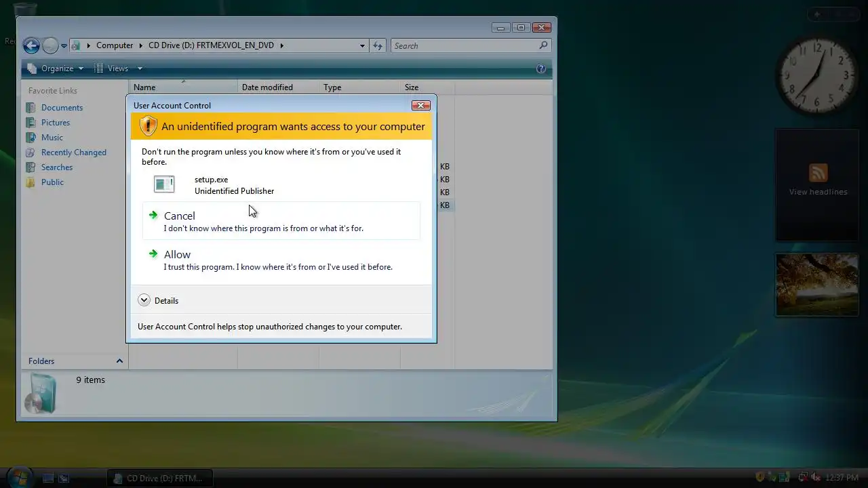Sort files by the Type column
868x488 pixels.
click(x=359, y=87)
